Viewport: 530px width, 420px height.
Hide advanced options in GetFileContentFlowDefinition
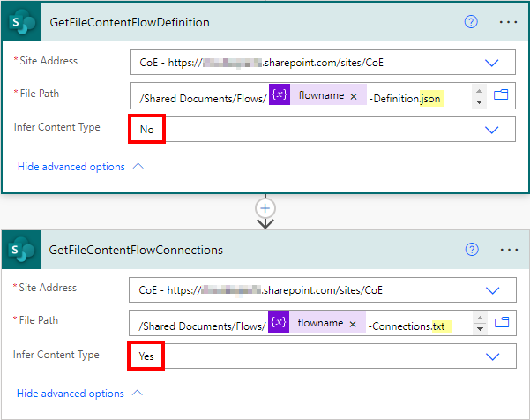coord(80,167)
